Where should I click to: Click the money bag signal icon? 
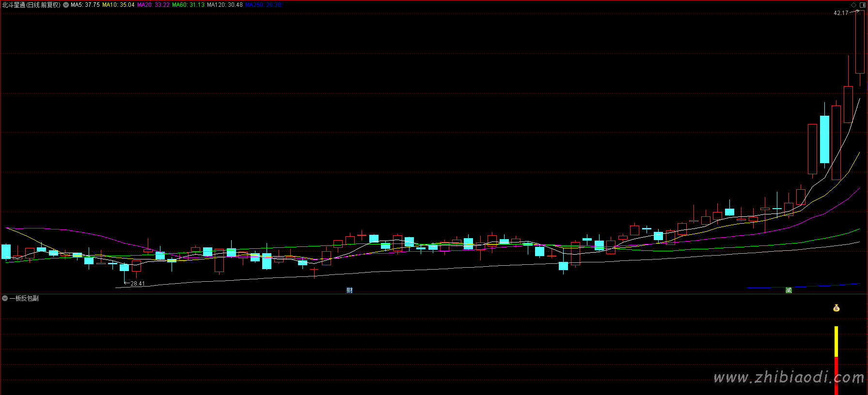836,308
